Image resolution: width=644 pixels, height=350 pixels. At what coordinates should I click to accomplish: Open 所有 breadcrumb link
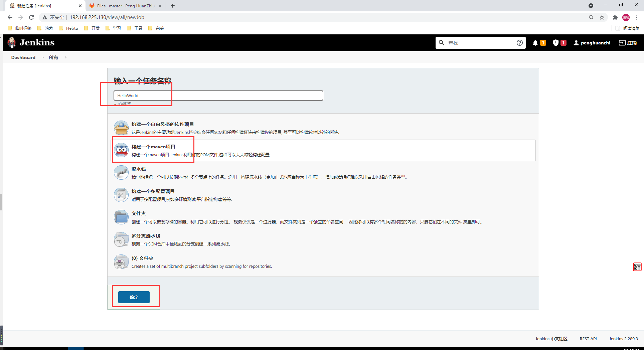(x=53, y=57)
